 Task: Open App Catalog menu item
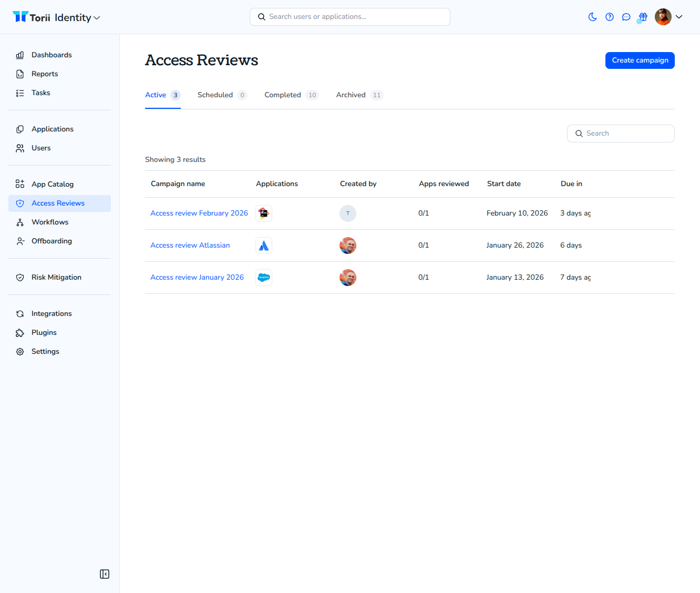(59, 184)
